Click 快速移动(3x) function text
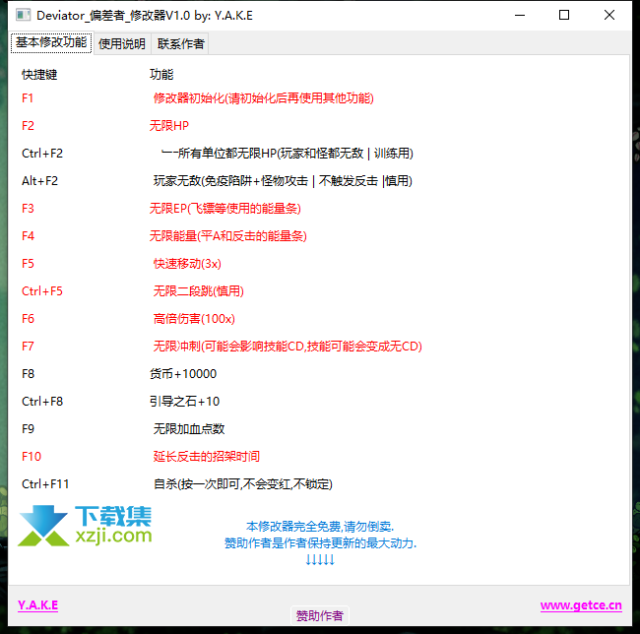Viewport: 640px width, 634px height. point(187,264)
